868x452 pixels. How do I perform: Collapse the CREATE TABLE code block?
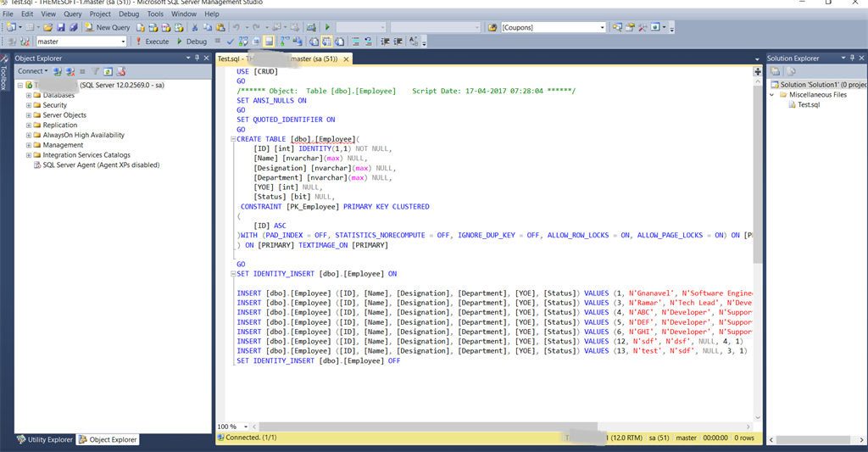233,138
